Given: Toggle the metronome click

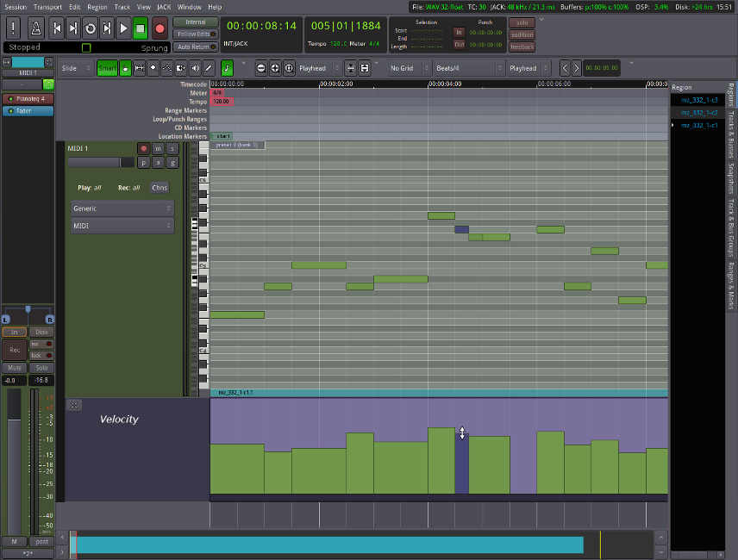Looking at the screenshot, I should pyautogui.click(x=36, y=28).
